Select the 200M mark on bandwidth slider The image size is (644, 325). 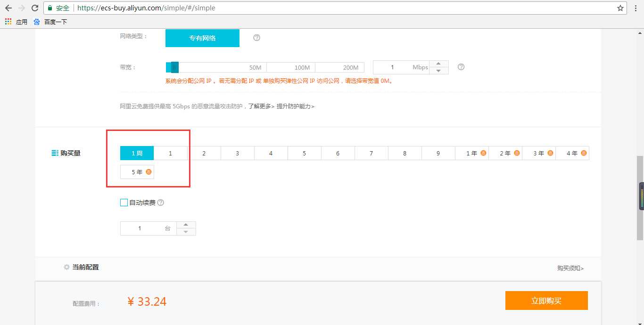tap(350, 67)
